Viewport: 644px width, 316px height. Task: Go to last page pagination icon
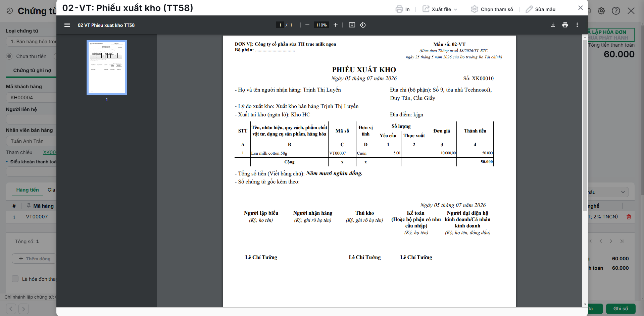tap(622, 241)
